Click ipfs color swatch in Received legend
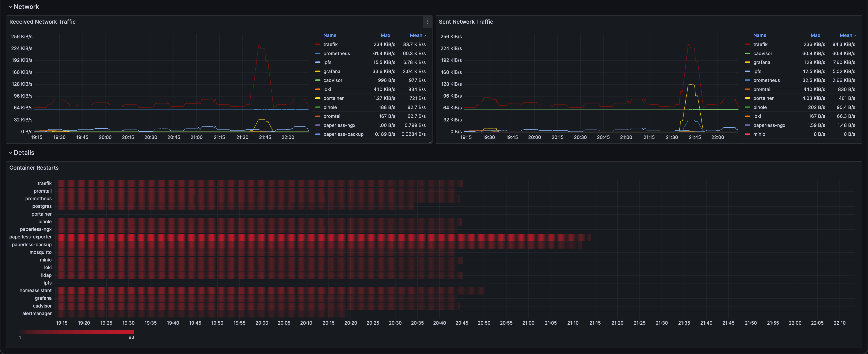 click(x=317, y=62)
